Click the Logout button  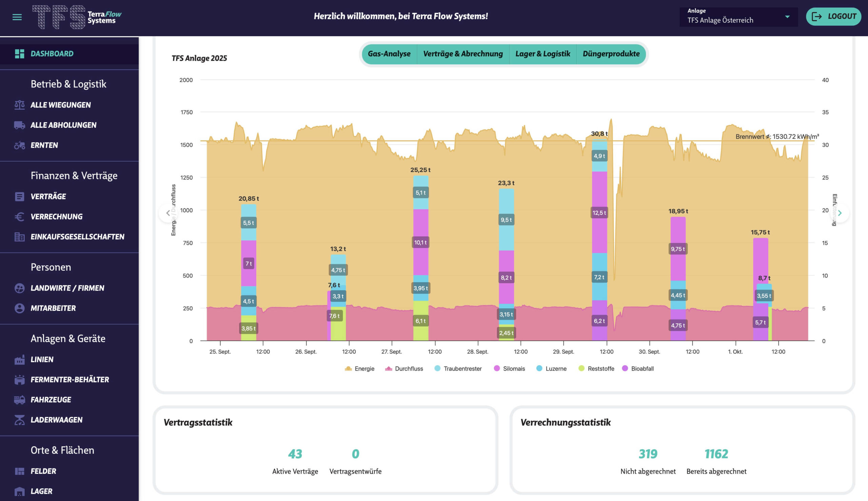pos(833,17)
